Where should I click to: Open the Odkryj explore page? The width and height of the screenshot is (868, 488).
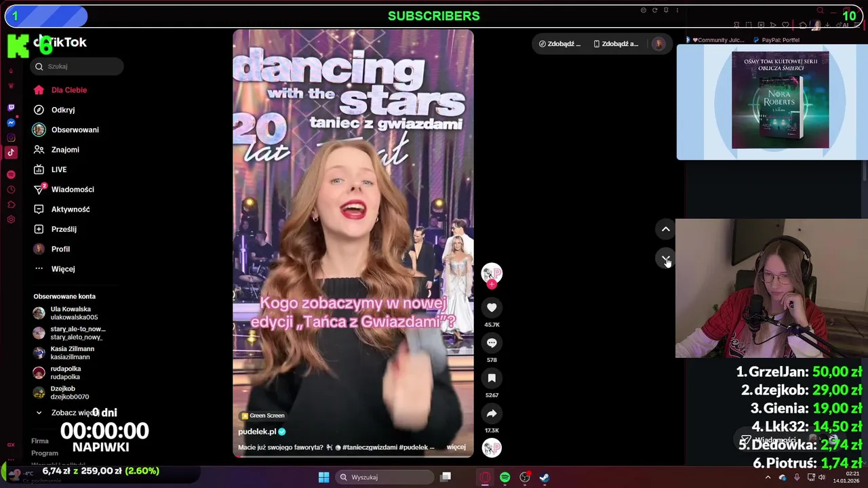point(63,110)
